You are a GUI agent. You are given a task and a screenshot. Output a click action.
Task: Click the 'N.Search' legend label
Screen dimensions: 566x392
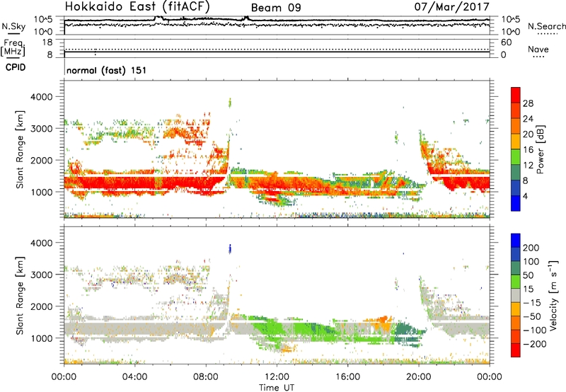pos(546,26)
